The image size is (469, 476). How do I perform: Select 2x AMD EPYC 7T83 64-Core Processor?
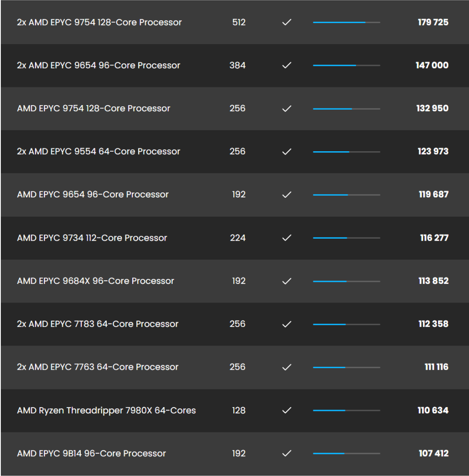(x=98, y=324)
